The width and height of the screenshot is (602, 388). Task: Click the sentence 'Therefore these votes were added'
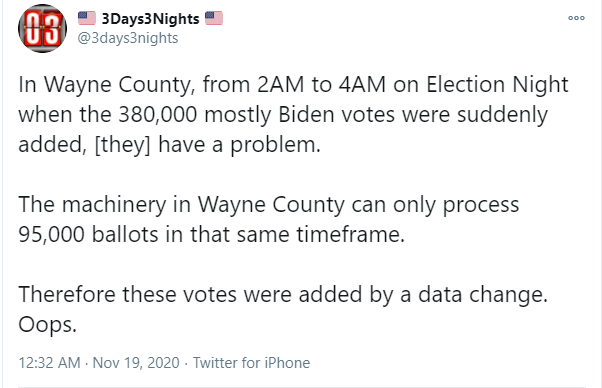(x=283, y=294)
